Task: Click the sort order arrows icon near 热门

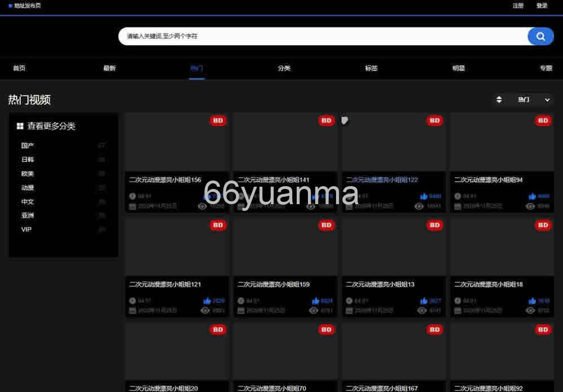Action: click(499, 100)
